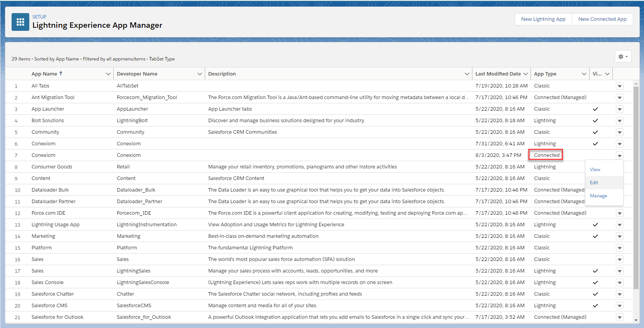Open row actions for Ant Migration Tool
The width and height of the screenshot is (644, 328).
[619, 98]
